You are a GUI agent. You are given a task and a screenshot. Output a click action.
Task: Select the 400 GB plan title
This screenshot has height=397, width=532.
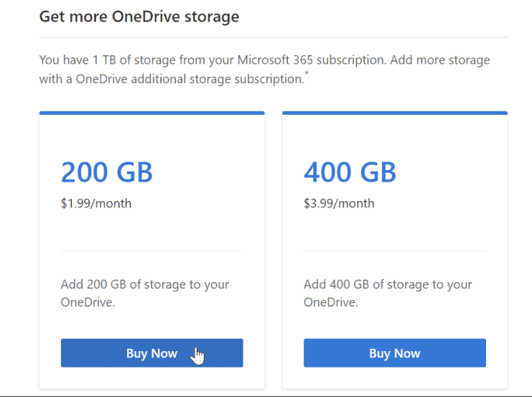(350, 172)
